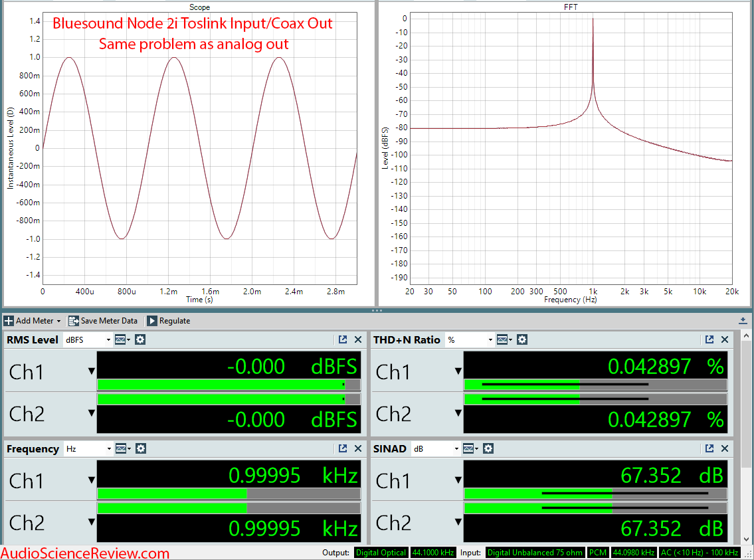754x560 pixels.
Task: Click the Scope graph title
Action: (199, 7)
